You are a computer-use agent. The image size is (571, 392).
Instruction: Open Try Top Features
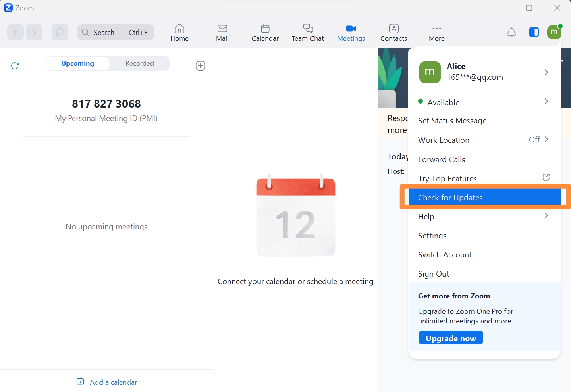pos(484,178)
